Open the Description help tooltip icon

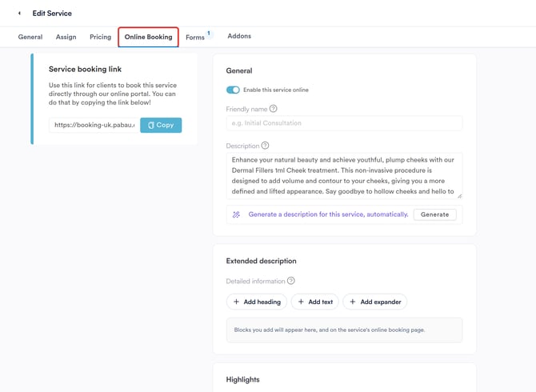coord(265,146)
